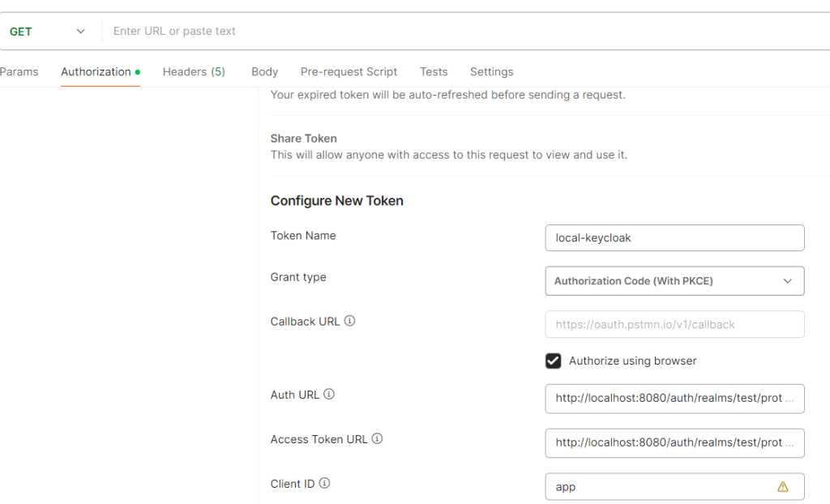Switch to the Body tab
This screenshot has width=830, height=504.
pyautogui.click(x=265, y=71)
